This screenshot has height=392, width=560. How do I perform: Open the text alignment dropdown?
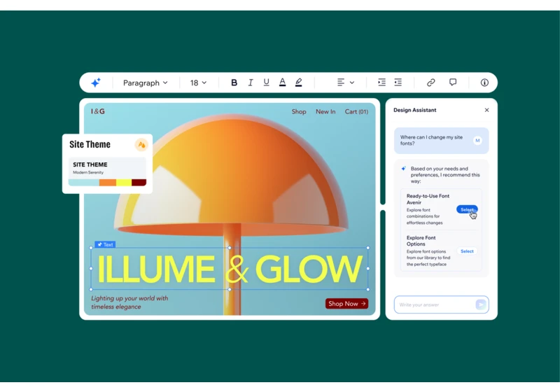(x=345, y=83)
